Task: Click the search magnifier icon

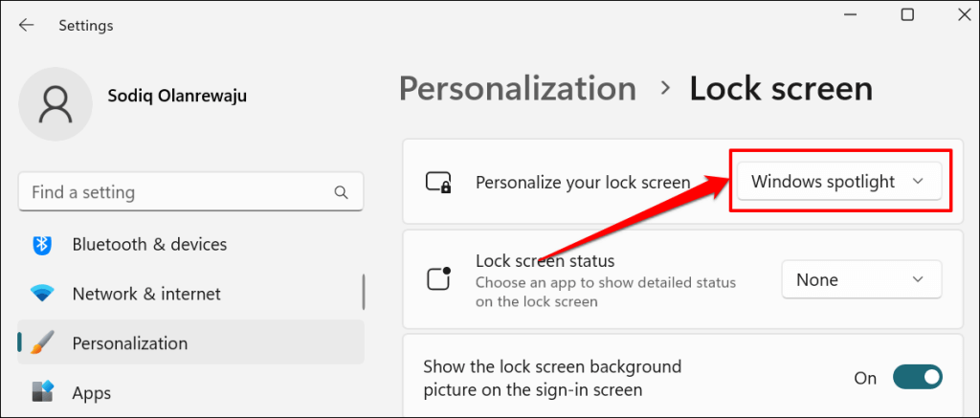Action: (x=341, y=192)
